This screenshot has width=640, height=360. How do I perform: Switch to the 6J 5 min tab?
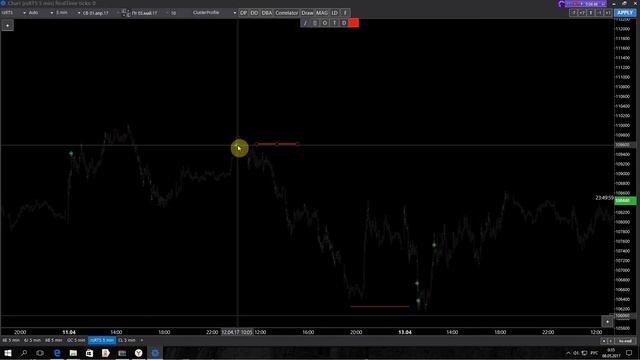click(32, 340)
